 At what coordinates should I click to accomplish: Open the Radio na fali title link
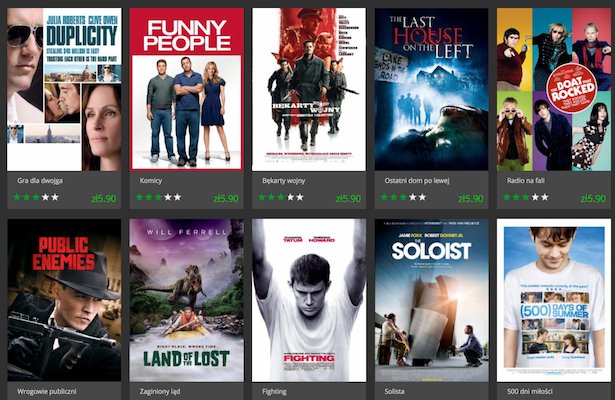pos(526,181)
